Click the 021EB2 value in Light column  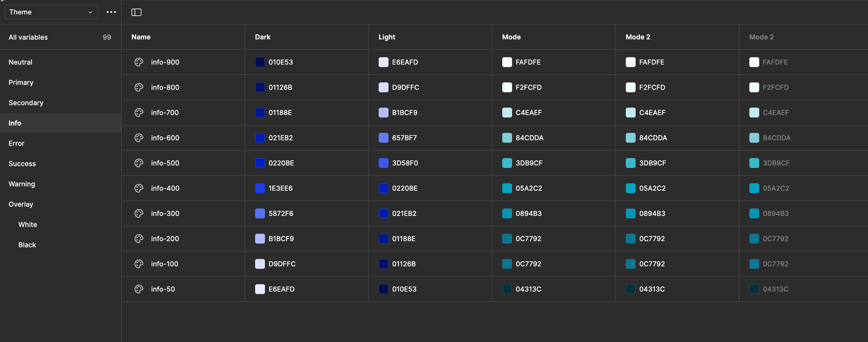[404, 213]
